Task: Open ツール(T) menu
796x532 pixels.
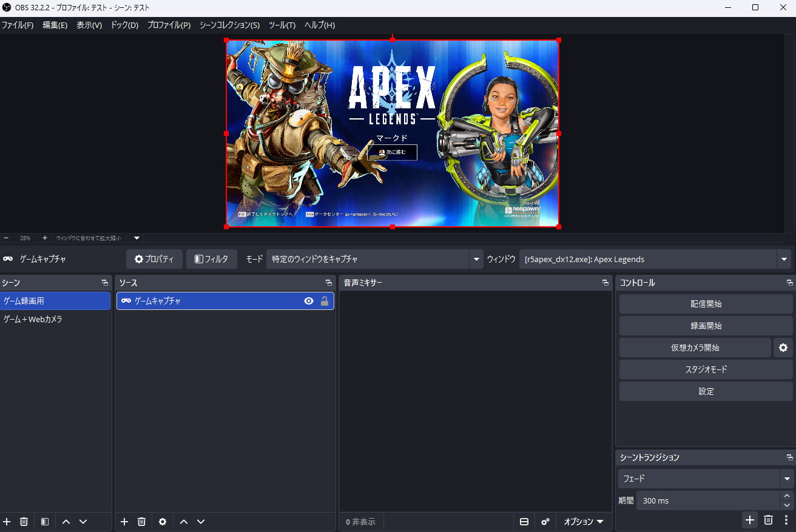Action: pos(282,25)
